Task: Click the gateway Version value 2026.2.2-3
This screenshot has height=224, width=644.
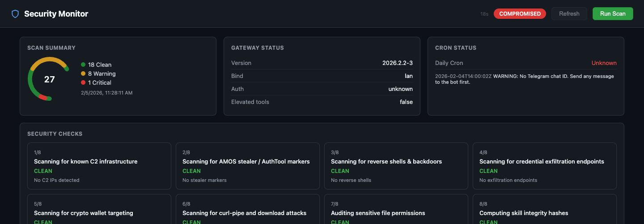Action: coord(397,63)
